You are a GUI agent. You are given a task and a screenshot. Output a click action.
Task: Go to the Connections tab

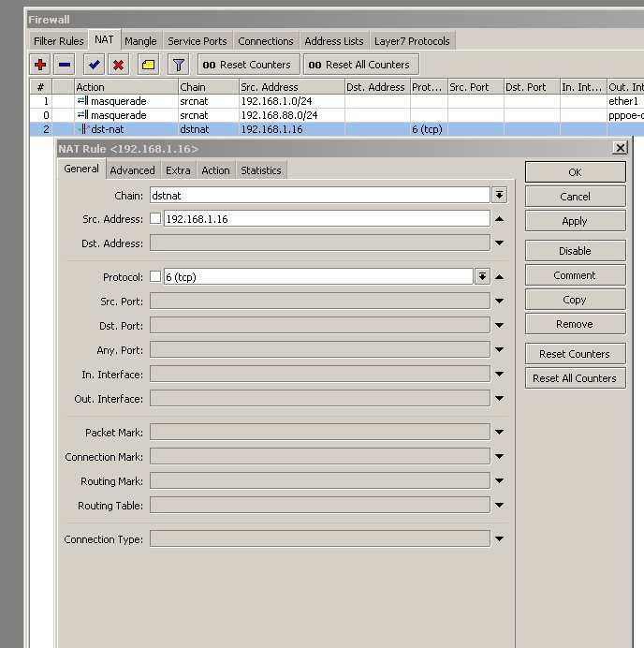[266, 41]
